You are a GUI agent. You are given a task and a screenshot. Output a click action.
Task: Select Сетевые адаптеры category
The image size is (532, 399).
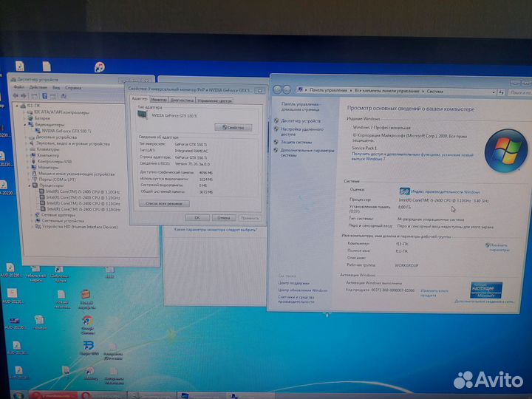point(58,215)
